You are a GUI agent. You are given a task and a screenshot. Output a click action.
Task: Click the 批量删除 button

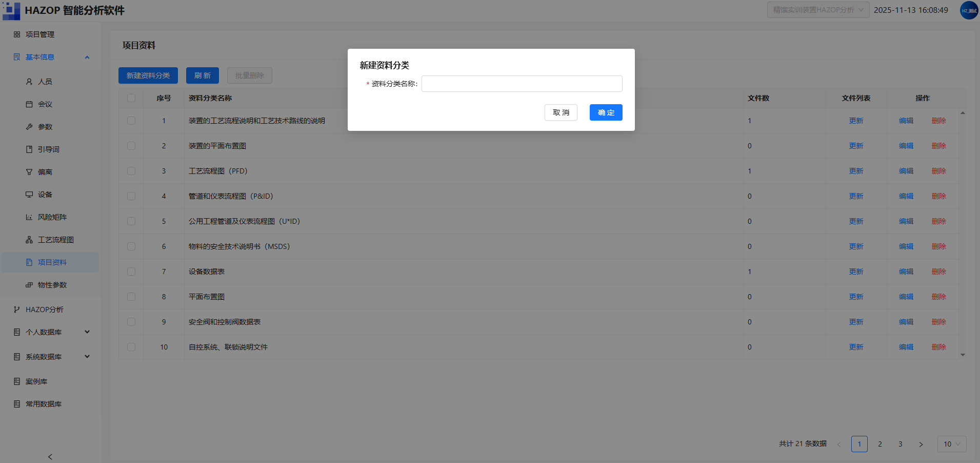[250, 75]
